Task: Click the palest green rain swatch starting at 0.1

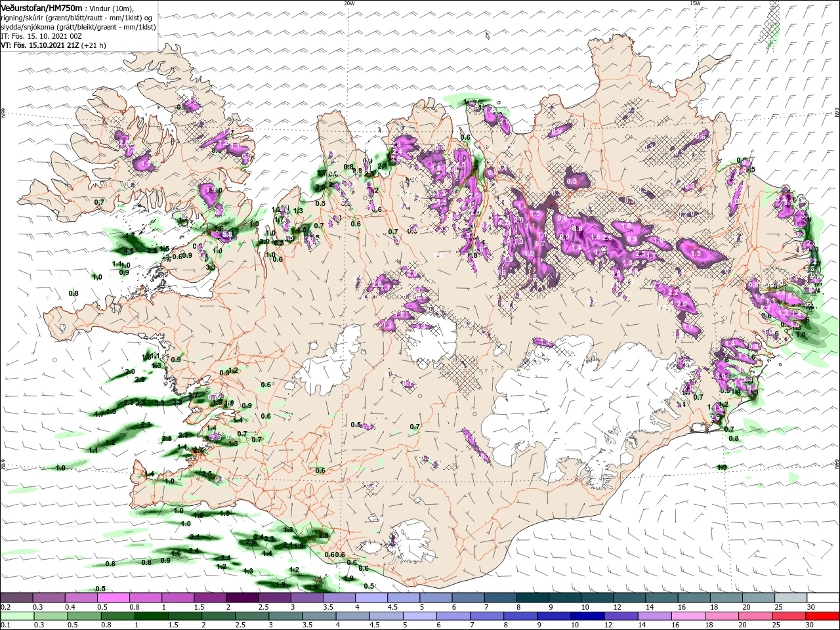Action: [x=16, y=616]
